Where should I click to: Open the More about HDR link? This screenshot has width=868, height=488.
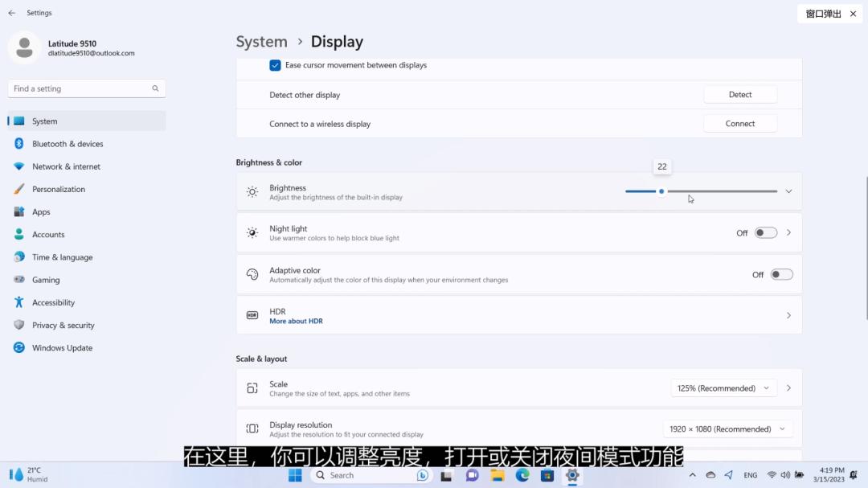coord(296,322)
